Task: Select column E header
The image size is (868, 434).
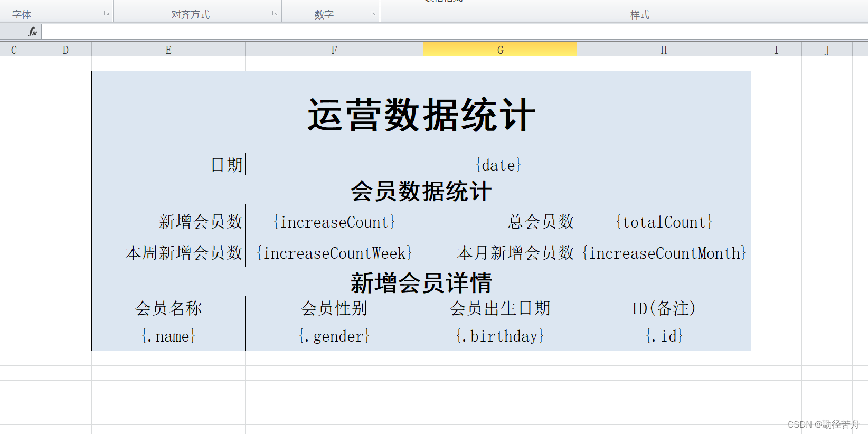Action: click(168, 50)
